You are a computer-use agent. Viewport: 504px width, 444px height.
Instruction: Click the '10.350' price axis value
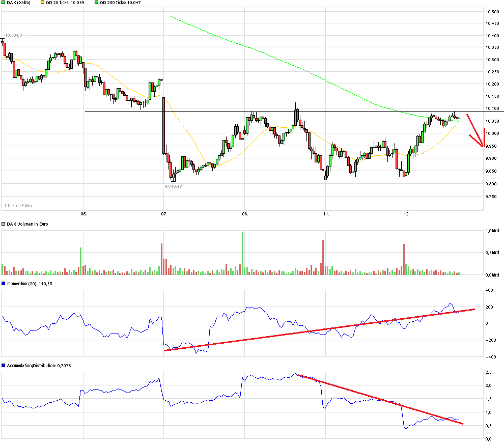492,47
